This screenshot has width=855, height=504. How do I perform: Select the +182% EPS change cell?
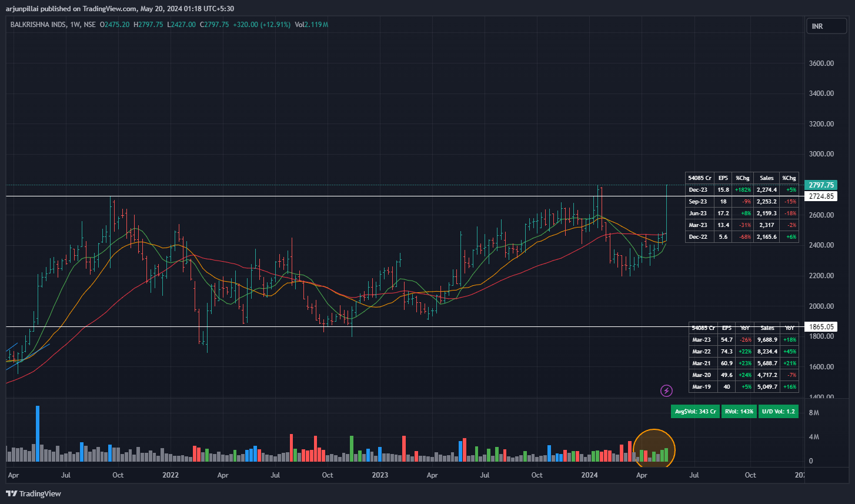coord(743,189)
